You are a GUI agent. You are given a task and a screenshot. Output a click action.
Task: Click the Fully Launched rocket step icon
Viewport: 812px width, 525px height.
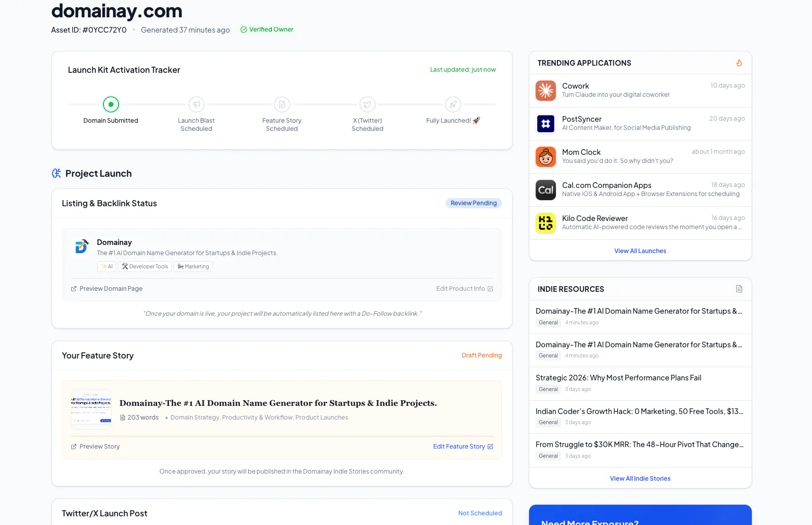(453, 104)
